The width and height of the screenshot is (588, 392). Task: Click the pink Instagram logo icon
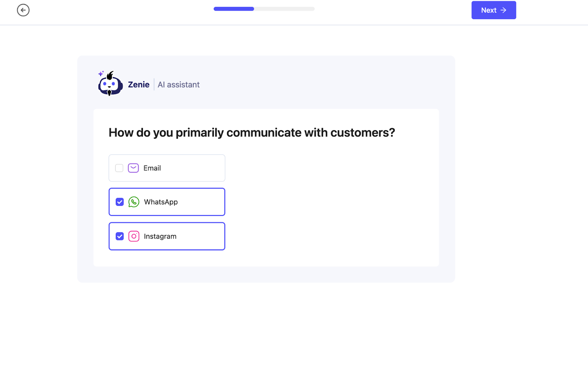(x=134, y=236)
